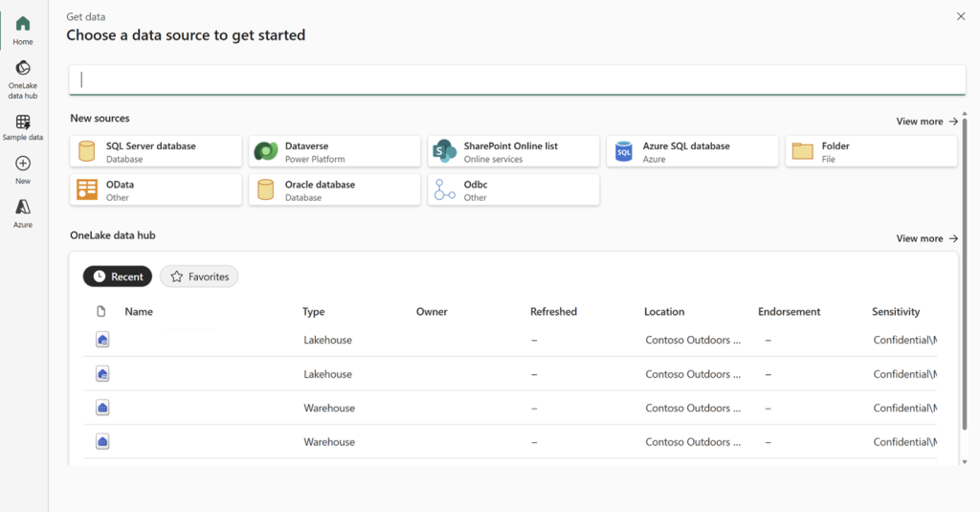The width and height of the screenshot is (980, 512).
Task: Click the second Lakehouse row icon
Action: pyautogui.click(x=102, y=374)
